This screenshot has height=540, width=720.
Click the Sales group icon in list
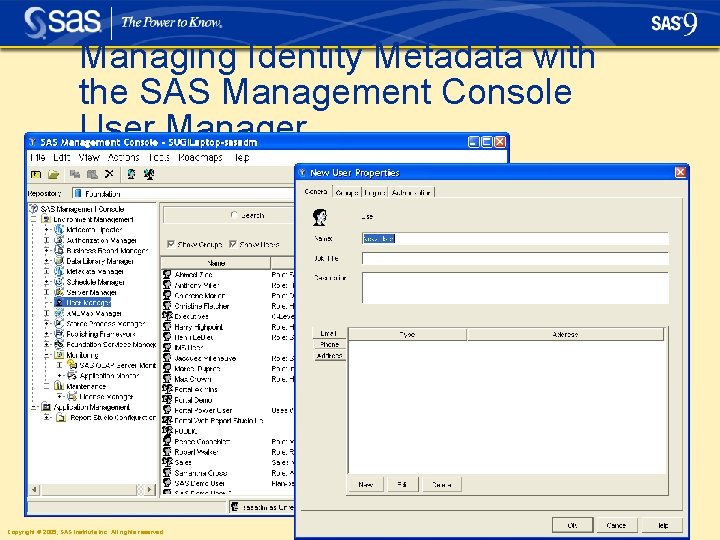[167, 462]
